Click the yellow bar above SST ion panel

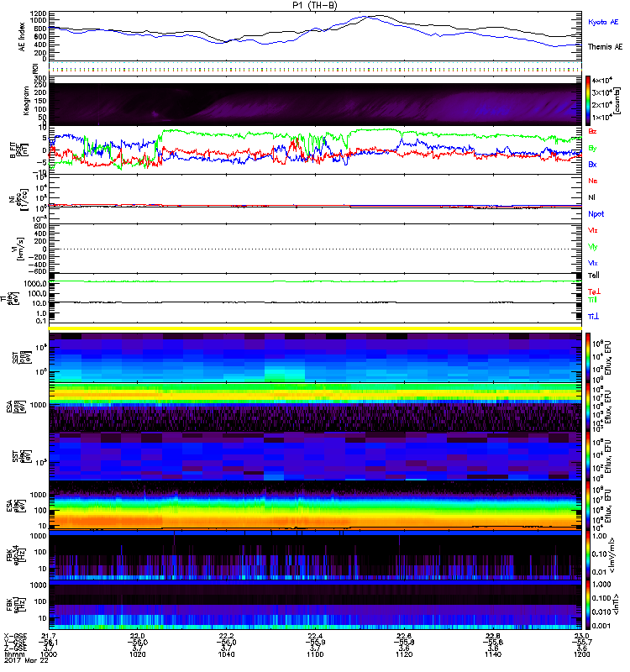coord(315,328)
